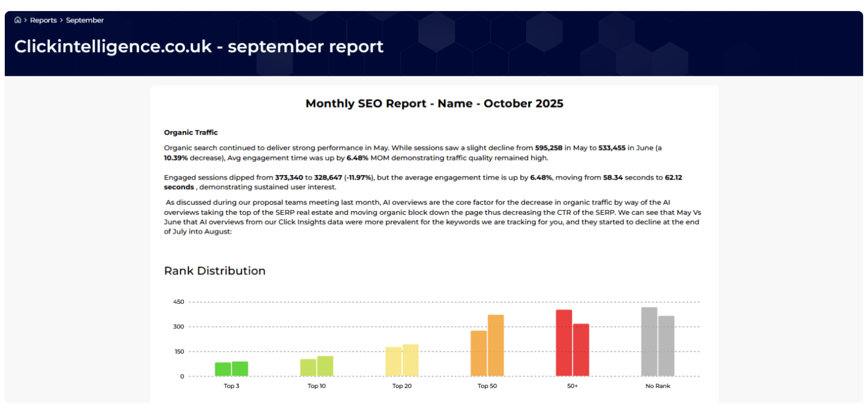Select the September breadcrumb item

85,20
